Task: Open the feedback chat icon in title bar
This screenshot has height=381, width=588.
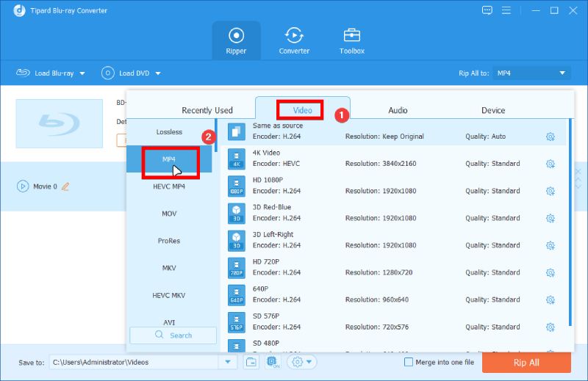Action: [487, 10]
